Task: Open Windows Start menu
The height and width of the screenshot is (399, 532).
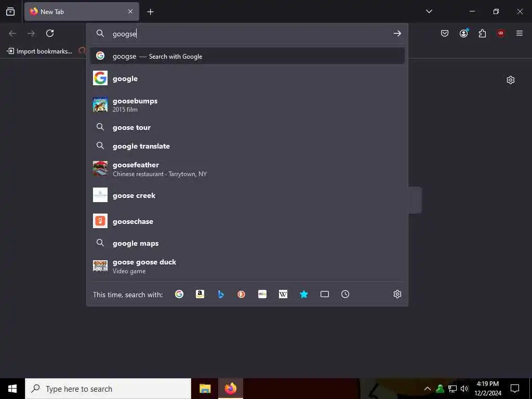Action: pyautogui.click(x=12, y=389)
